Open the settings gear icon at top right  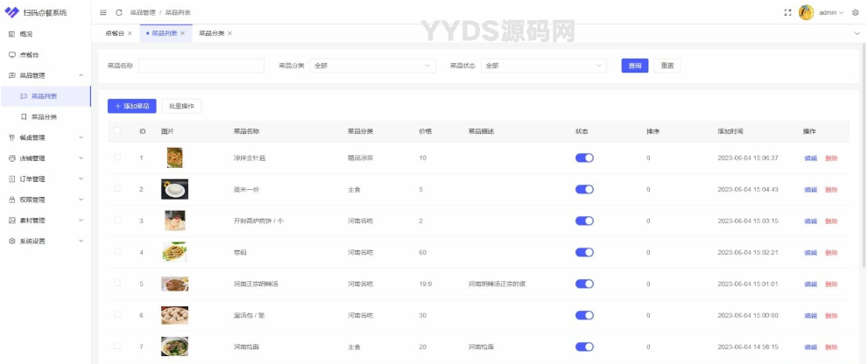[855, 12]
